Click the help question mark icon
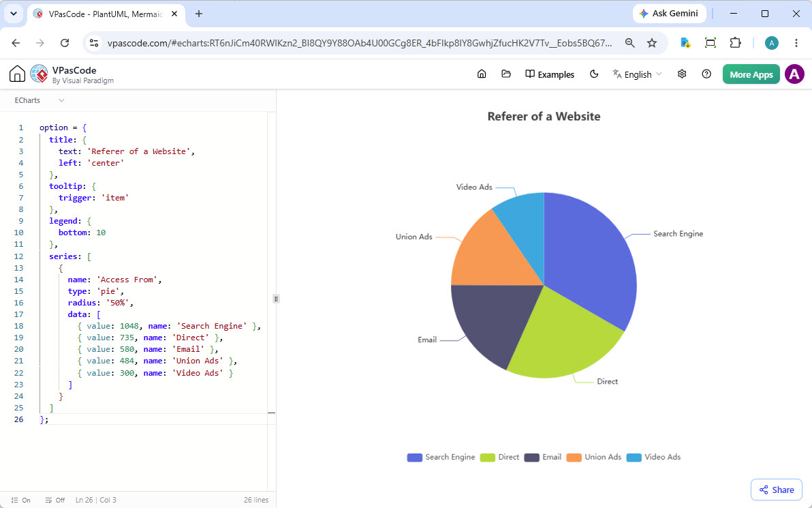This screenshot has height=508, width=812. (x=706, y=74)
